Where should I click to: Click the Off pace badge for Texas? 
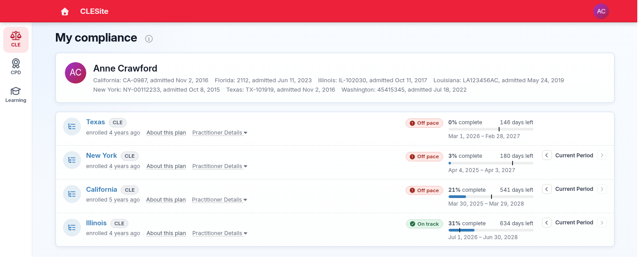click(x=424, y=123)
